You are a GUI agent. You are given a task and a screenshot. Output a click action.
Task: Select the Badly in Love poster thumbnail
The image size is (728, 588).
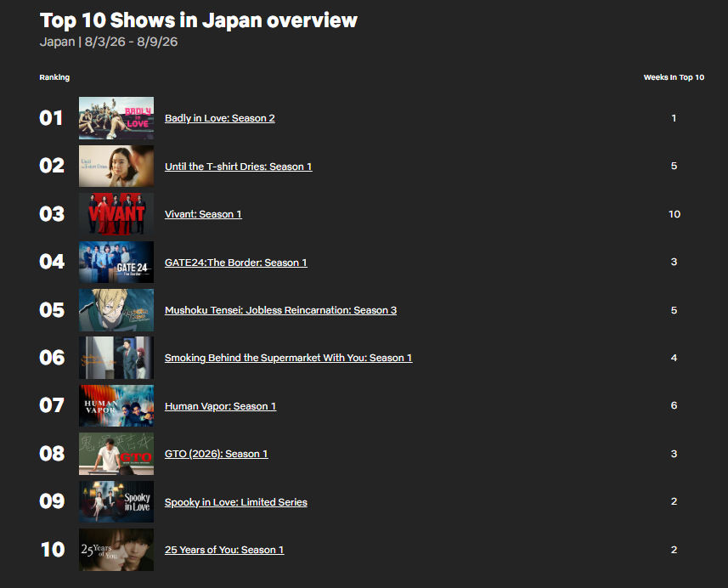point(116,118)
